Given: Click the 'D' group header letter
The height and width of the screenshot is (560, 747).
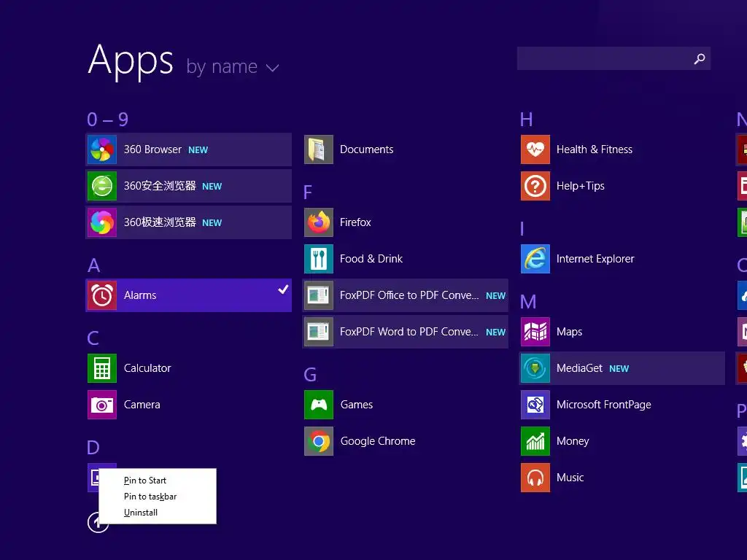Looking at the screenshot, I should (93, 448).
